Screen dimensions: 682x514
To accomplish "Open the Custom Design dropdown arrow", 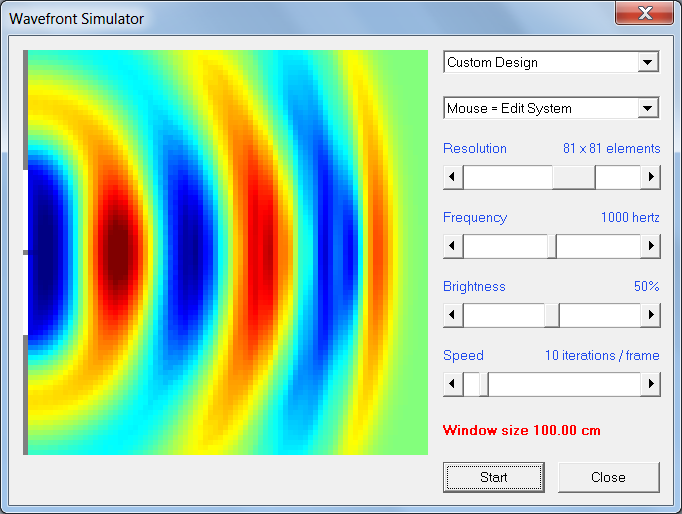I will 648,62.
